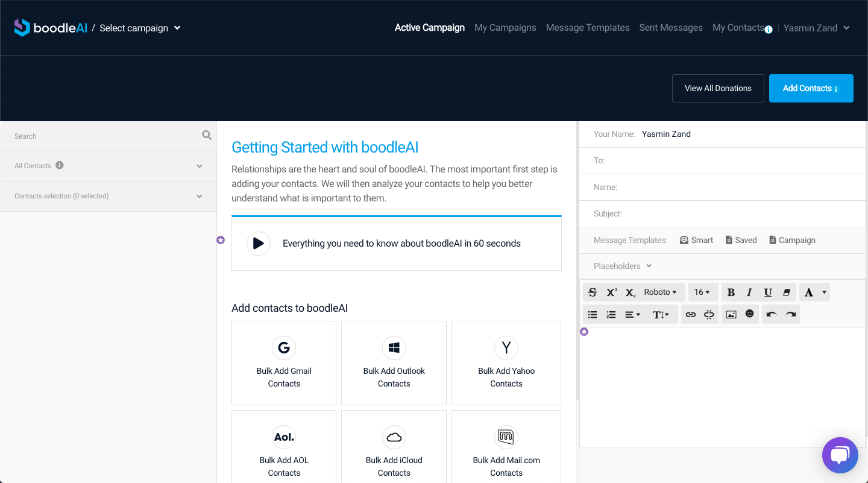Image resolution: width=868 pixels, height=483 pixels.
Task: Click the iCloud cloud icon
Action: point(394,437)
